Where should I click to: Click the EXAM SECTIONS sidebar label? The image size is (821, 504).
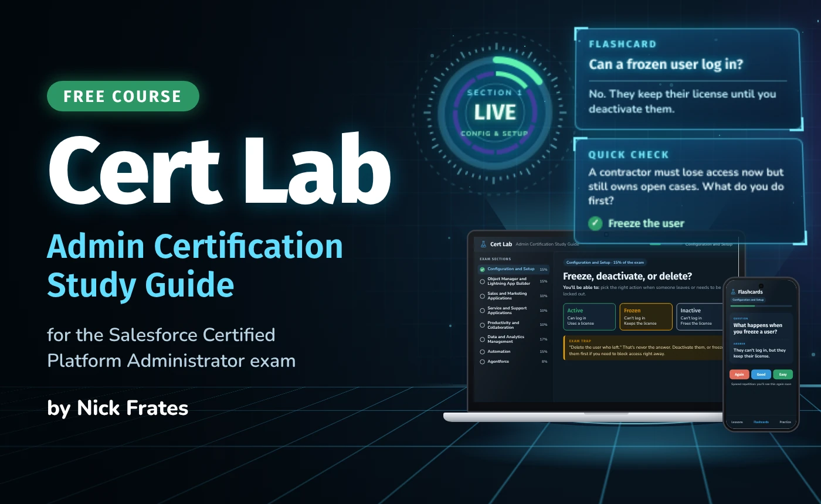pos(496,258)
